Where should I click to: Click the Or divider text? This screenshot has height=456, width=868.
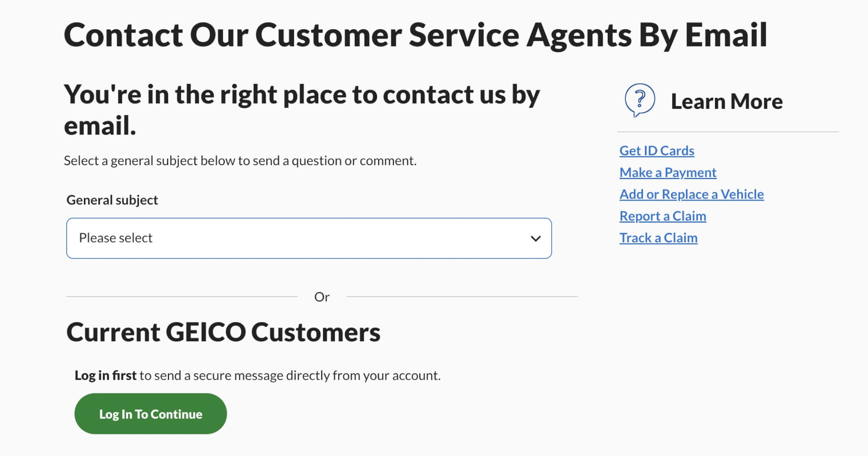323,296
